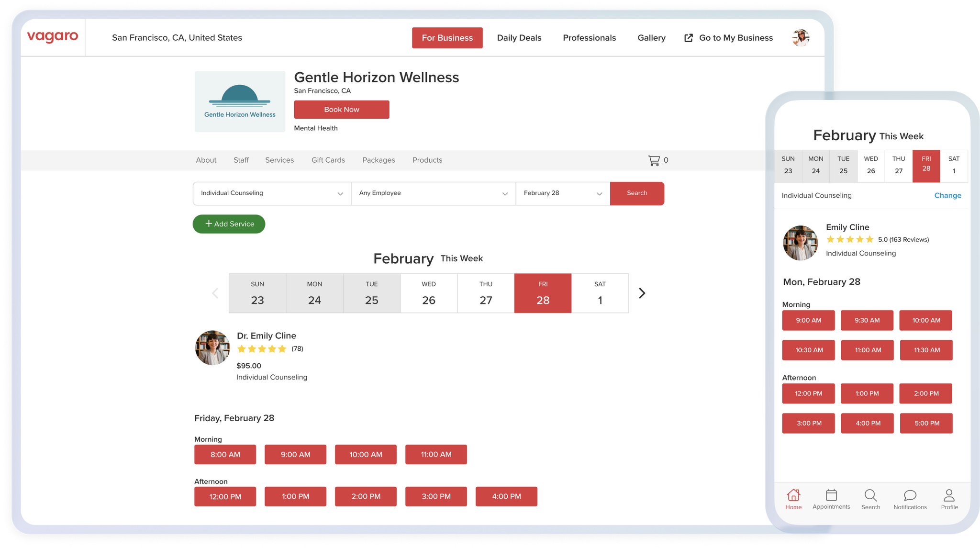Select THU 27 in mobile calendar

click(899, 166)
